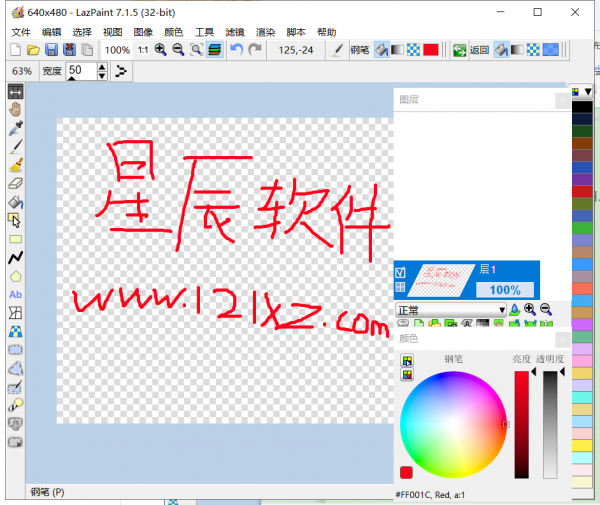The width and height of the screenshot is (600, 505).
Task: Toggle the layer stack window button
Action: coord(215,50)
